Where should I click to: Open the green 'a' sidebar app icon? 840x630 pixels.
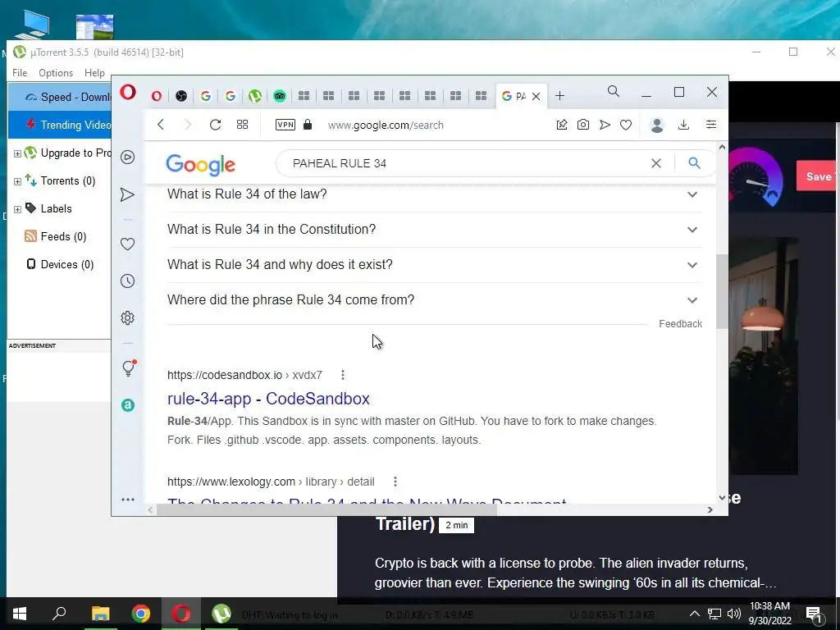pos(127,405)
